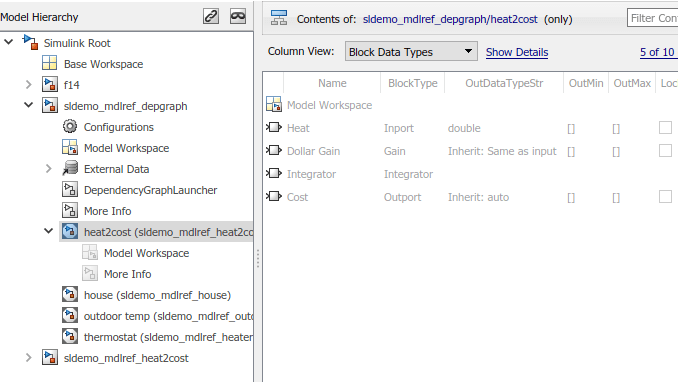Sort by the OutDataTypeStr column header
Viewport: 678px width, 382px height.
pyautogui.click(x=504, y=83)
